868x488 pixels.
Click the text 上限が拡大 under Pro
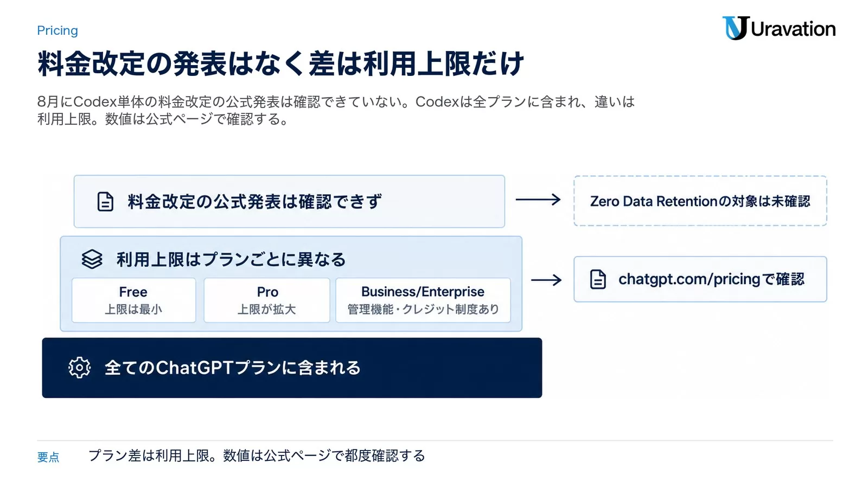click(x=267, y=309)
